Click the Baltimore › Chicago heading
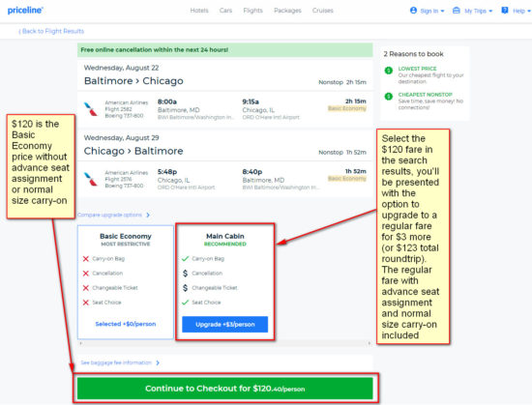 pos(133,81)
